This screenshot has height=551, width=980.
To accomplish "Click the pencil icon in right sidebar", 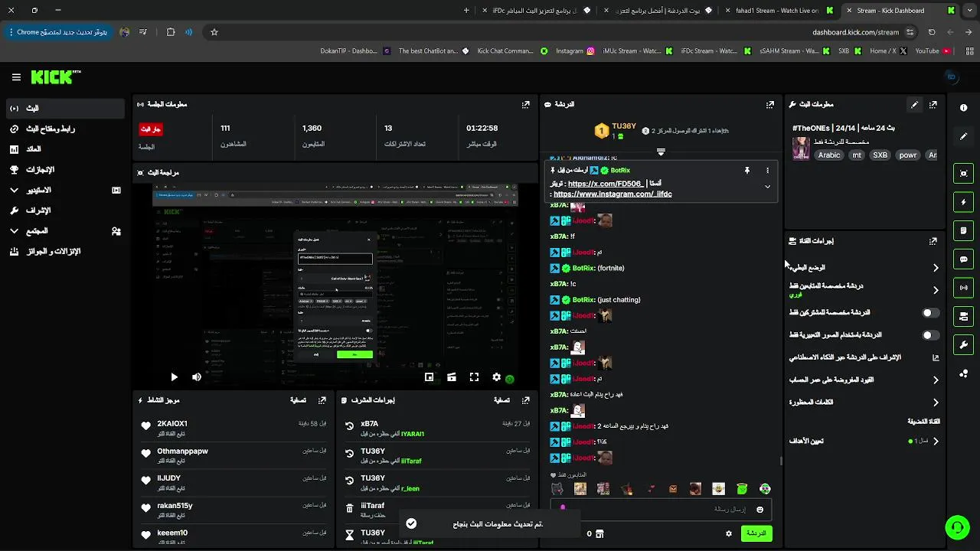I will click(x=964, y=136).
